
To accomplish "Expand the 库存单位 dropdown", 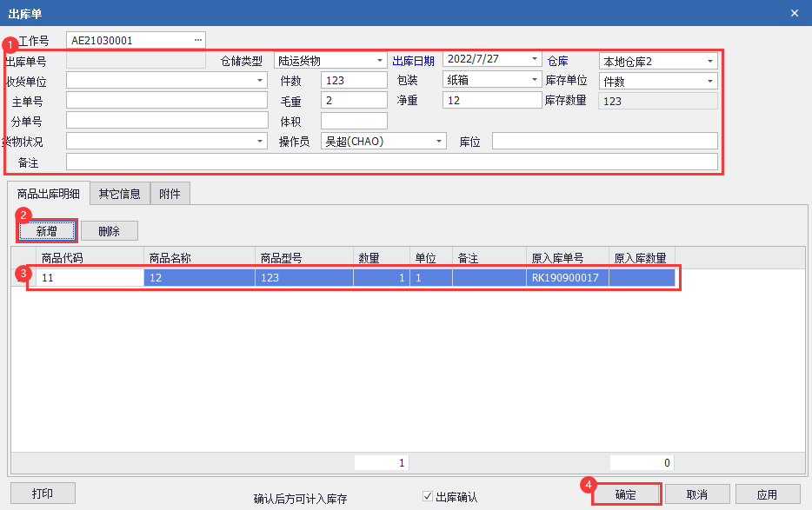I will [x=710, y=82].
